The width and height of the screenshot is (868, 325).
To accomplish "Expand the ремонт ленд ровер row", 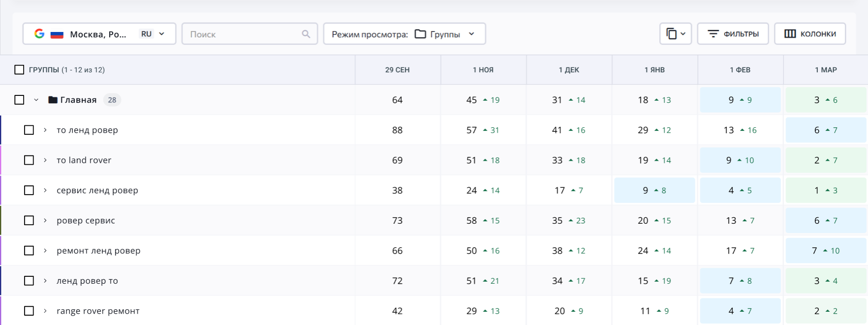I will tap(45, 251).
